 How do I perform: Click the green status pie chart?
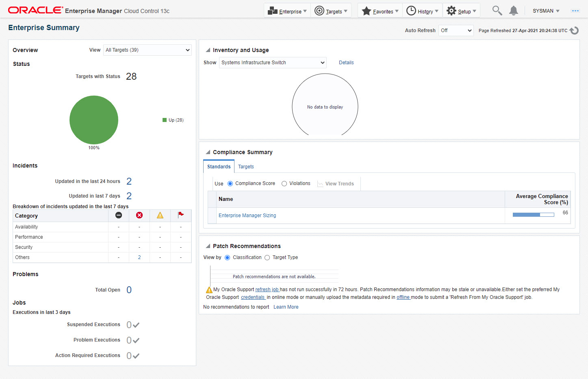(94, 120)
